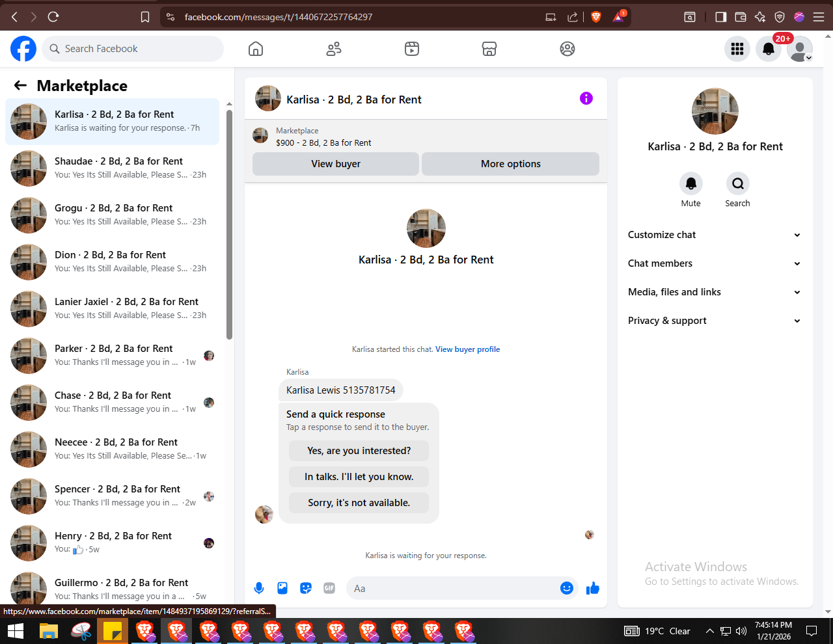Toggle the purple conversation information button
This screenshot has width=833, height=644.
(586, 98)
